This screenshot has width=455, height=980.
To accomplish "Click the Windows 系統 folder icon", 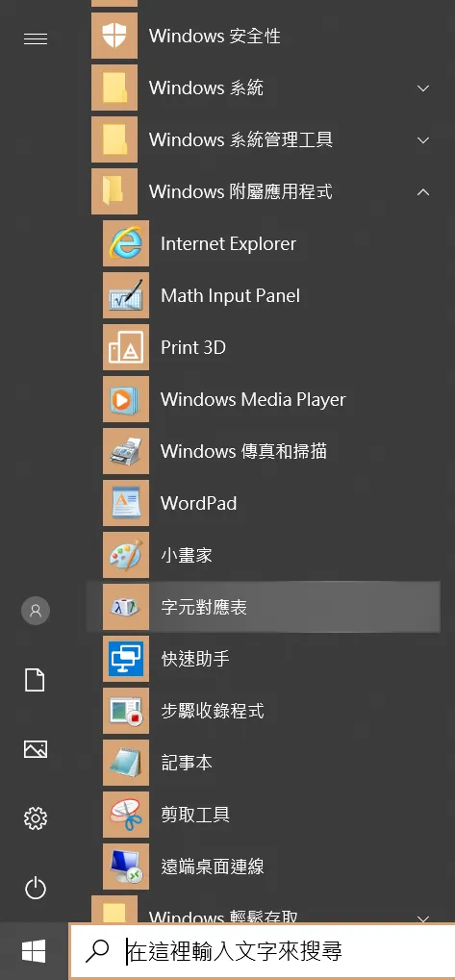I will pos(114,88).
